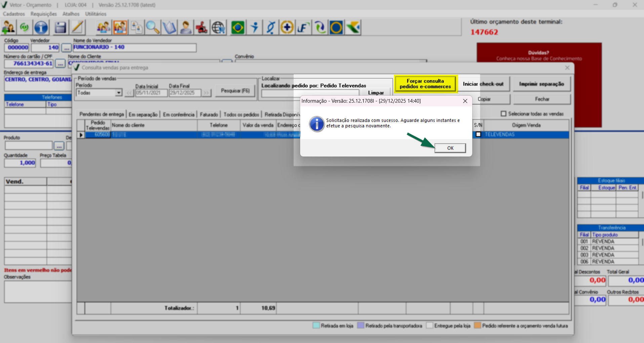Viewport: 644px width, 343px height.
Task: Click the group of people toolbar icon
Action: (104, 28)
